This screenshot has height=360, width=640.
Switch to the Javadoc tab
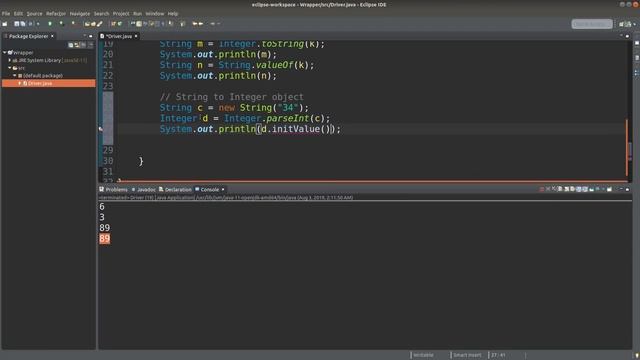[x=144, y=189]
